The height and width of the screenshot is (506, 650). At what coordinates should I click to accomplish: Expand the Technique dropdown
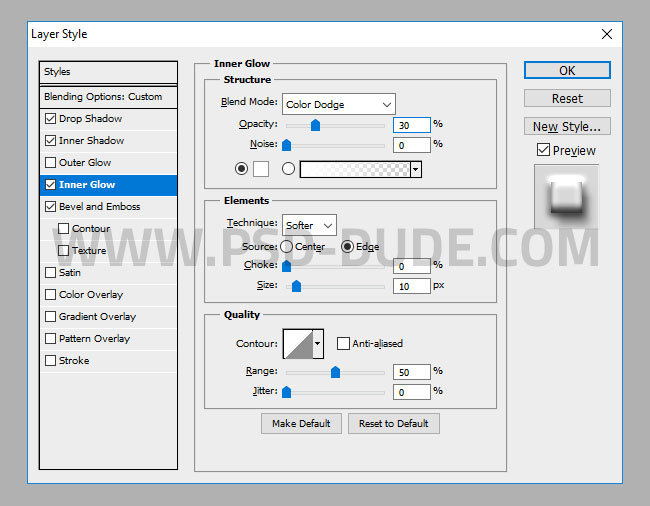[x=309, y=225]
